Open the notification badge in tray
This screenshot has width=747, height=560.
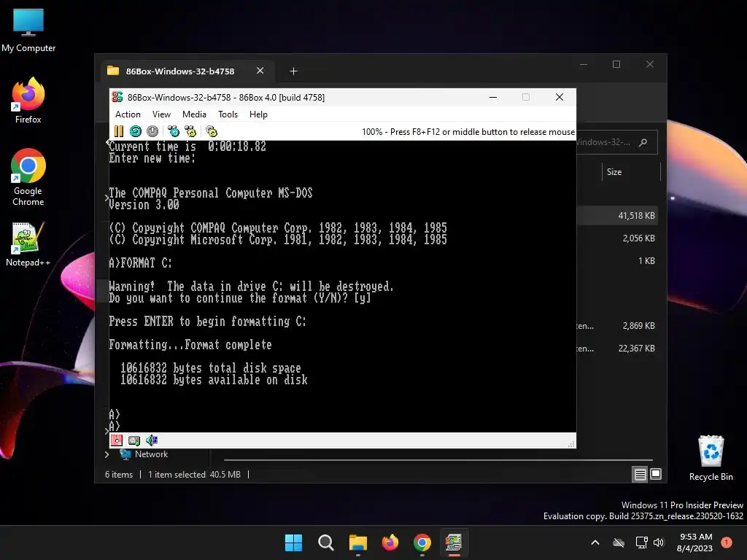point(727,542)
